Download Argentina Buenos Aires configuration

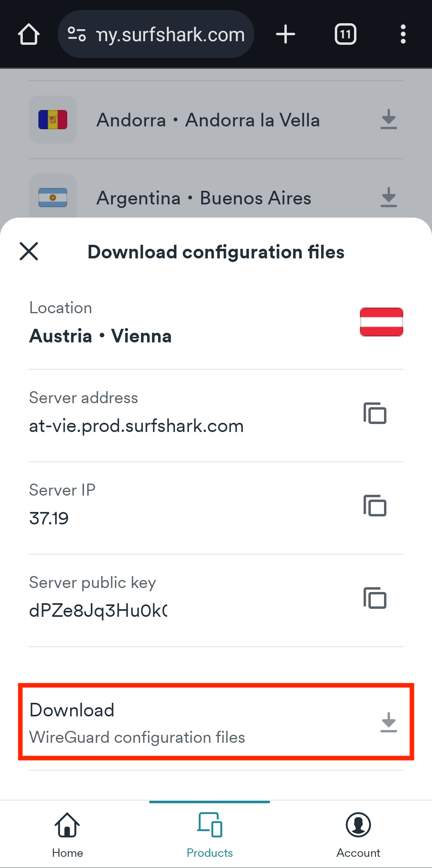(388, 198)
